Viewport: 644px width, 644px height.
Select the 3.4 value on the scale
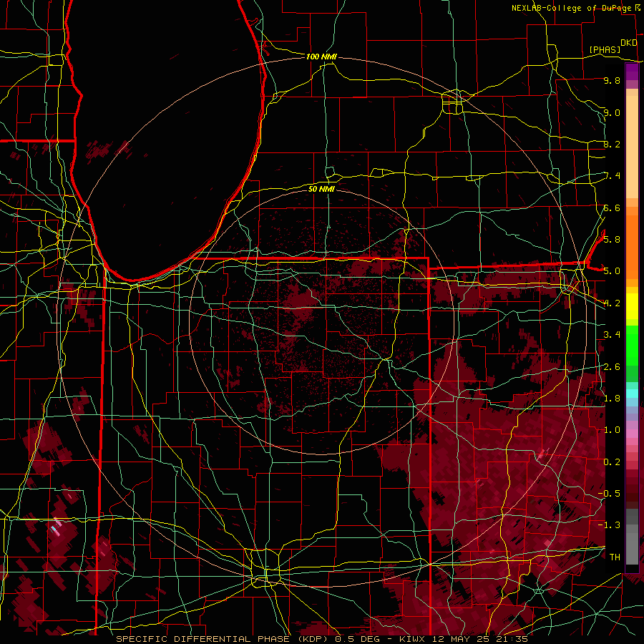click(x=612, y=335)
